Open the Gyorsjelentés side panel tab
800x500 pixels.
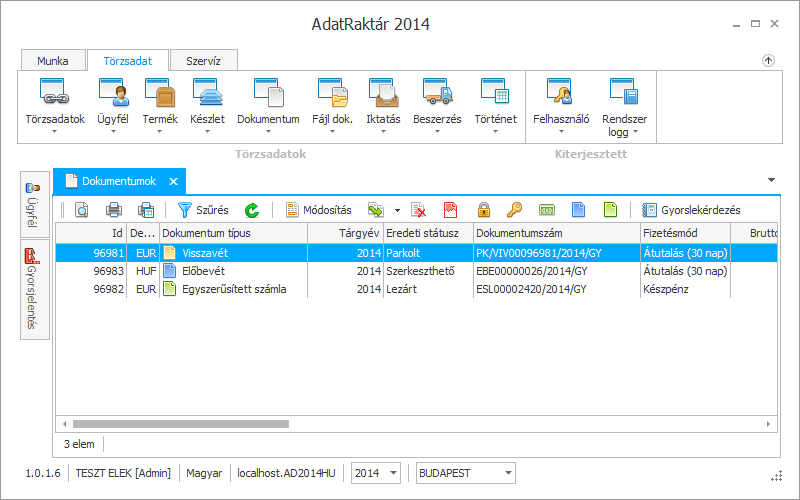[33, 288]
